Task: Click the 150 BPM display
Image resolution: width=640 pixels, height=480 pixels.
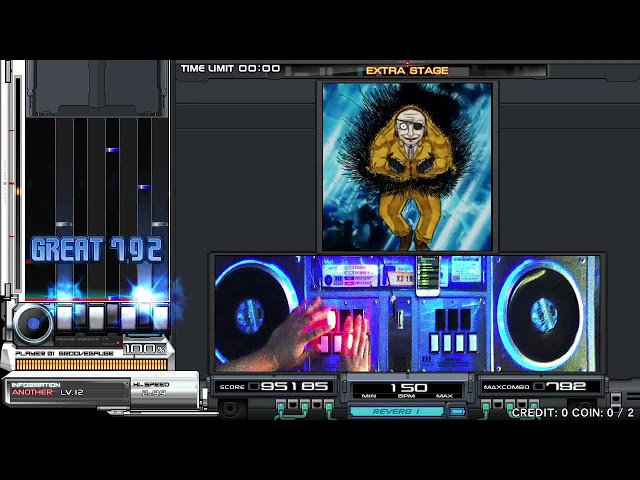Action: coord(407,389)
